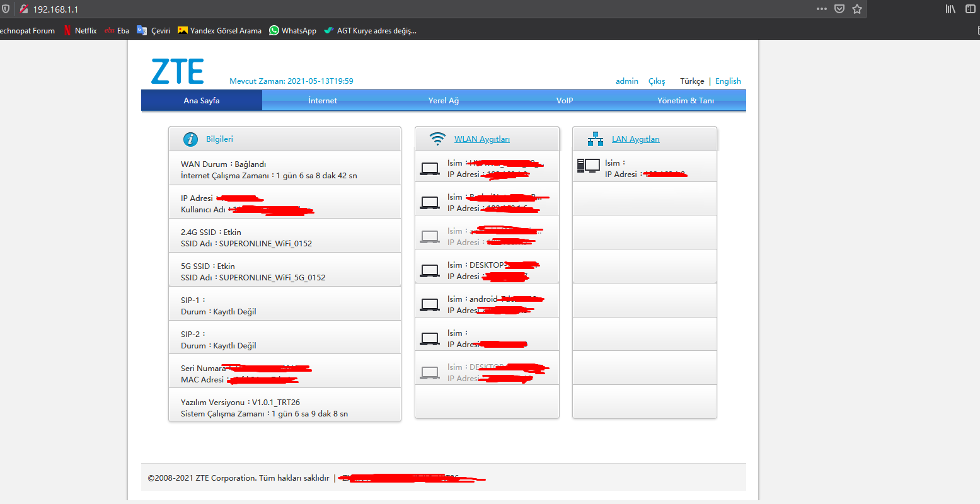Viewport: 980px width, 504px height.
Task: Click the Yandex Görsel Arama bookmark icon
Action: (183, 30)
